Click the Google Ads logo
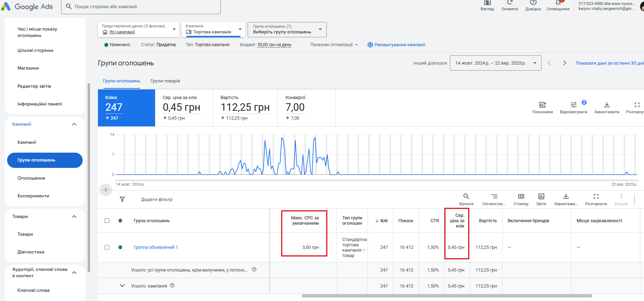This screenshot has height=301, width=644. 27,7
